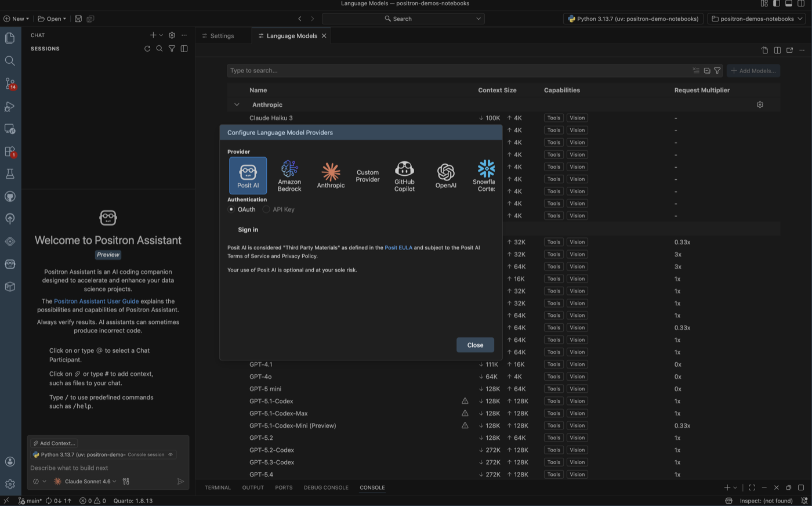The width and height of the screenshot is (812, 506).
Task: Expand new chat options chevron
Action: click(161, 35)
